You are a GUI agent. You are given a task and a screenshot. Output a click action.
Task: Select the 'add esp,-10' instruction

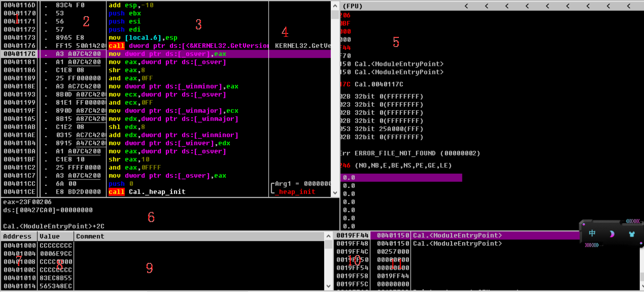coord(131,5)
